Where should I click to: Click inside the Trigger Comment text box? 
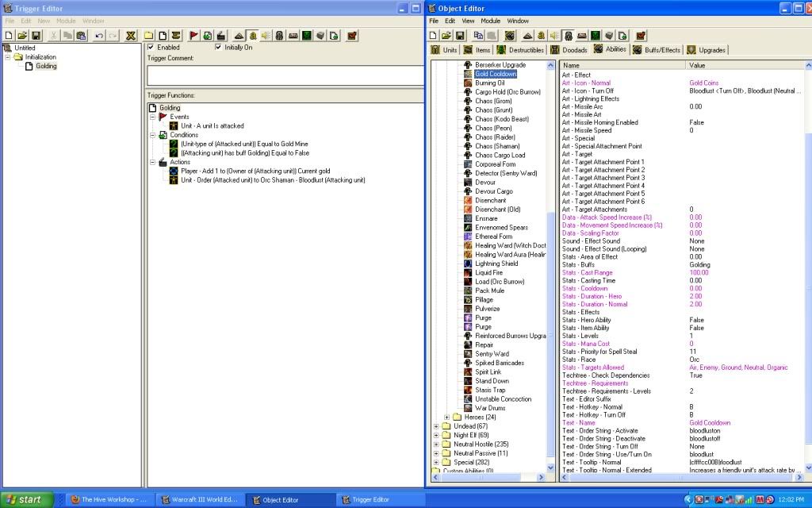tap(285, 75)
